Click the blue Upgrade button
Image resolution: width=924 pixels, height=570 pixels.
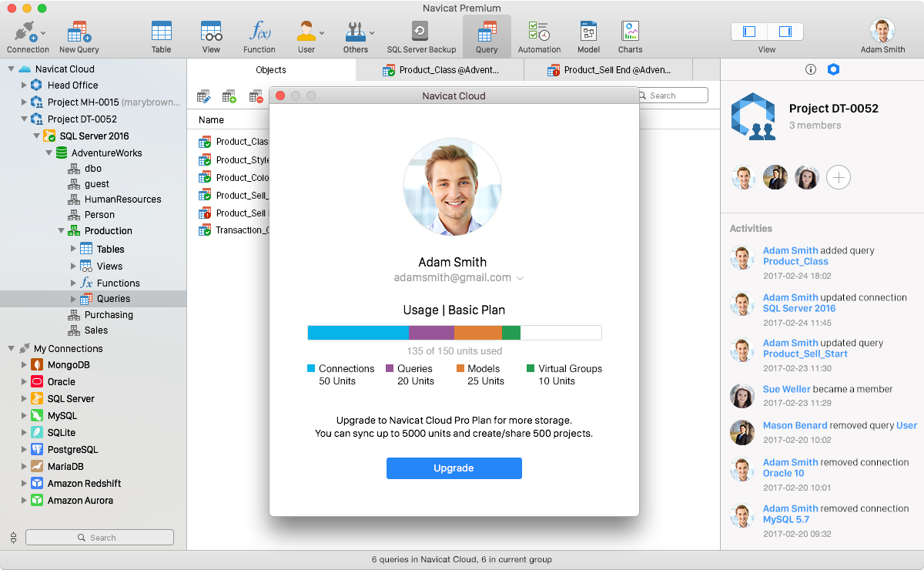pos(454,468)
